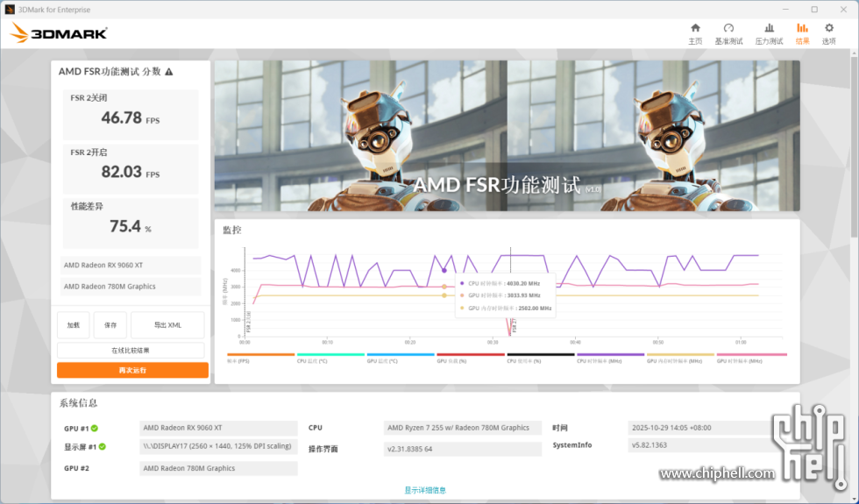The width and height of the screenshot is (859, 504).
Task: Click the warning triangle beside the score title
Action: click(x=169, y=72)
